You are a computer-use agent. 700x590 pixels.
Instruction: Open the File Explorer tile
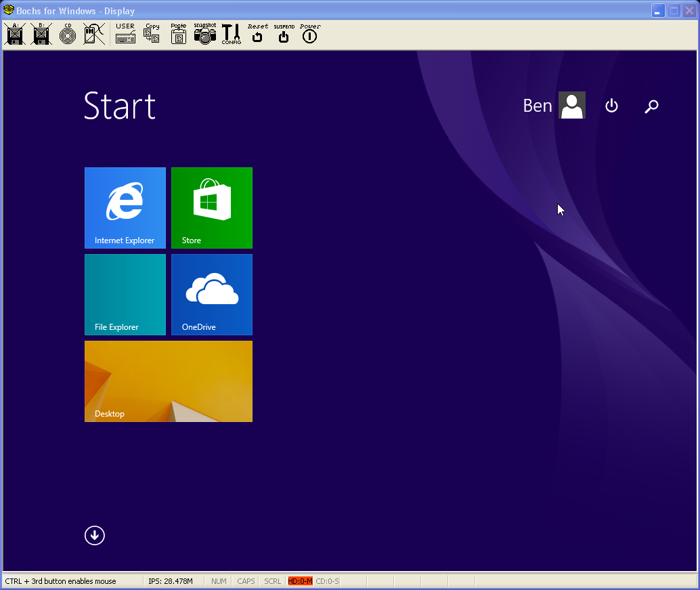click(x=125, y=295)
